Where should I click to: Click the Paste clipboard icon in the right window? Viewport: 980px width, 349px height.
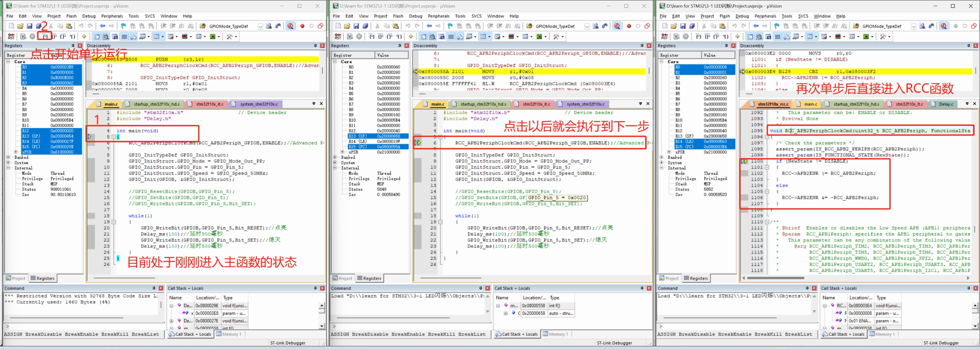pyautogui.click(x=722, y=26)
